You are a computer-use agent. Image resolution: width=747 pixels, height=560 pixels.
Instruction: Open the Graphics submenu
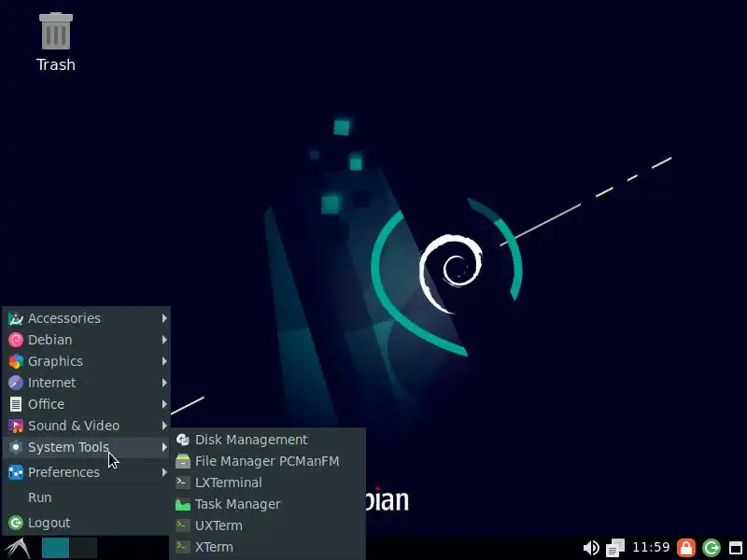(x=87, y=361)
